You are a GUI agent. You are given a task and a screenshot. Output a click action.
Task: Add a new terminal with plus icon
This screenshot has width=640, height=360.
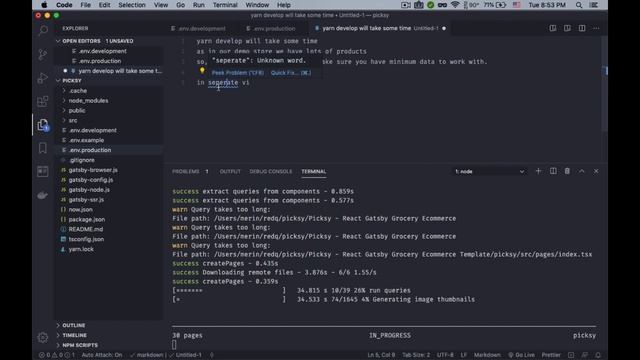coord(538,171)
